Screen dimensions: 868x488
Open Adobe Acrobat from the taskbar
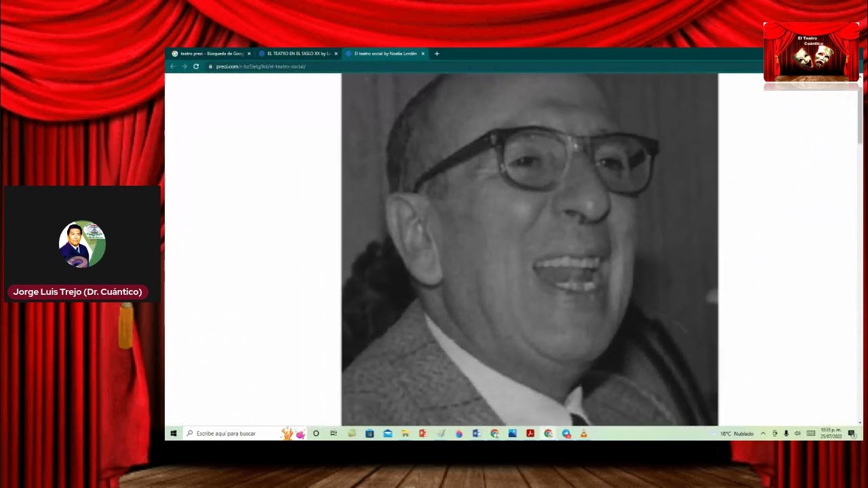click(x=530, y=434)
